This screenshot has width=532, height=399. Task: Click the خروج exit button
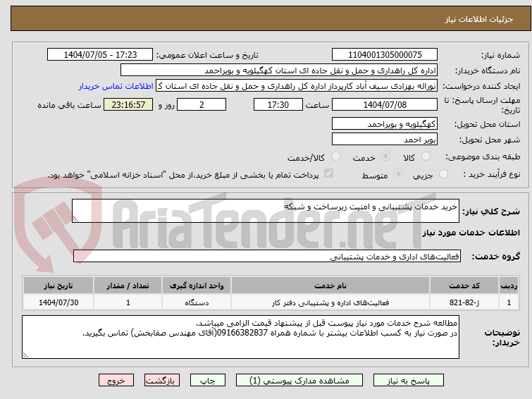tap(116, 381)
